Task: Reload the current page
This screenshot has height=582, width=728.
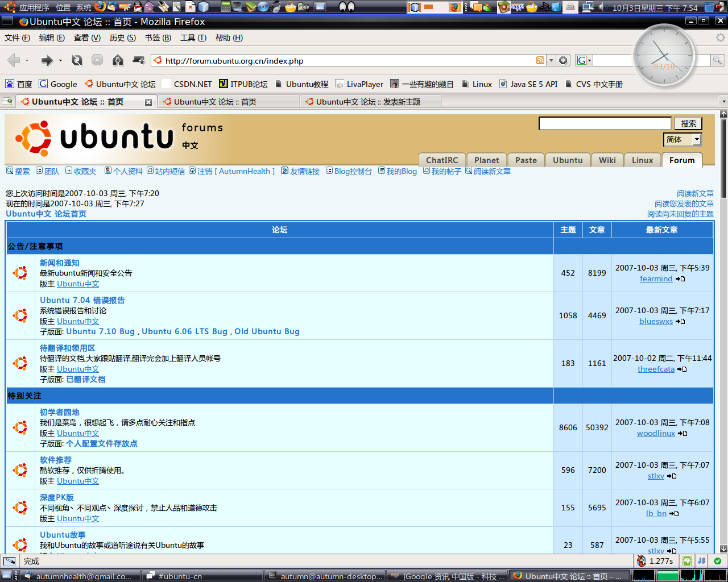Action: pyautogui.click(x=77, y=60)
